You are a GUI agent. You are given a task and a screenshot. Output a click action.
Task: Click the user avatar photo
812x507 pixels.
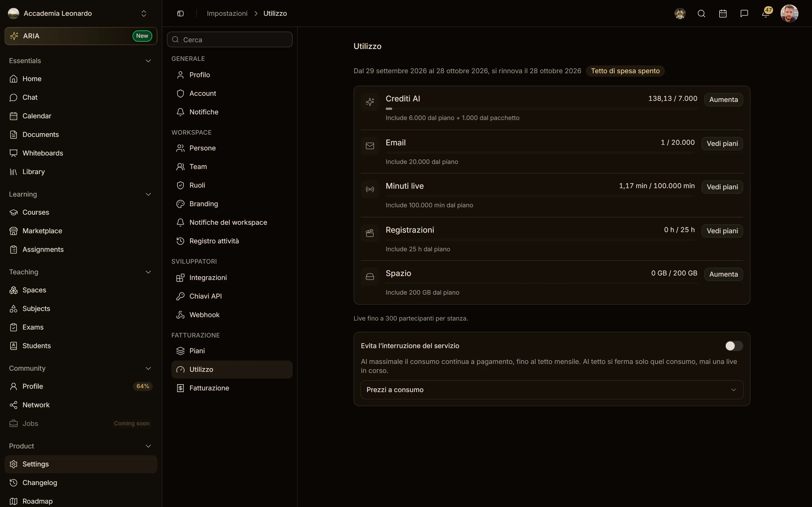pyautogui.click(x=789, y=14)
